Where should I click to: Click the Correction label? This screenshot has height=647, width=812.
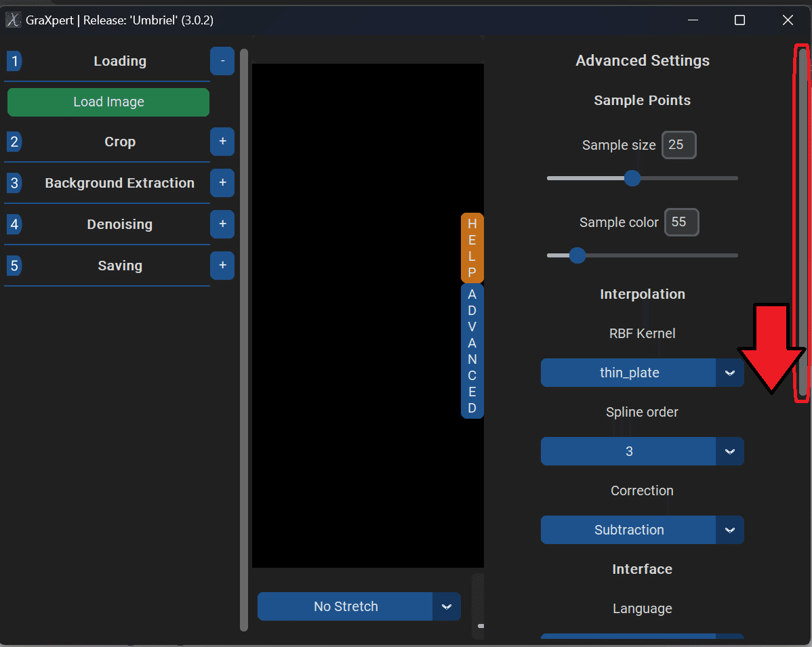click(642, 491)
